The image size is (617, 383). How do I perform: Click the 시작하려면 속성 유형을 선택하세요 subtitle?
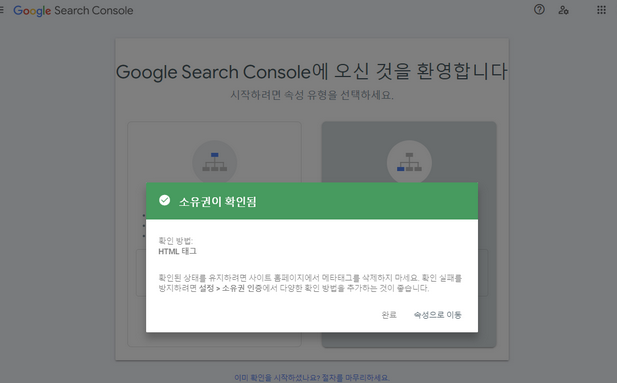pos(312,95)
